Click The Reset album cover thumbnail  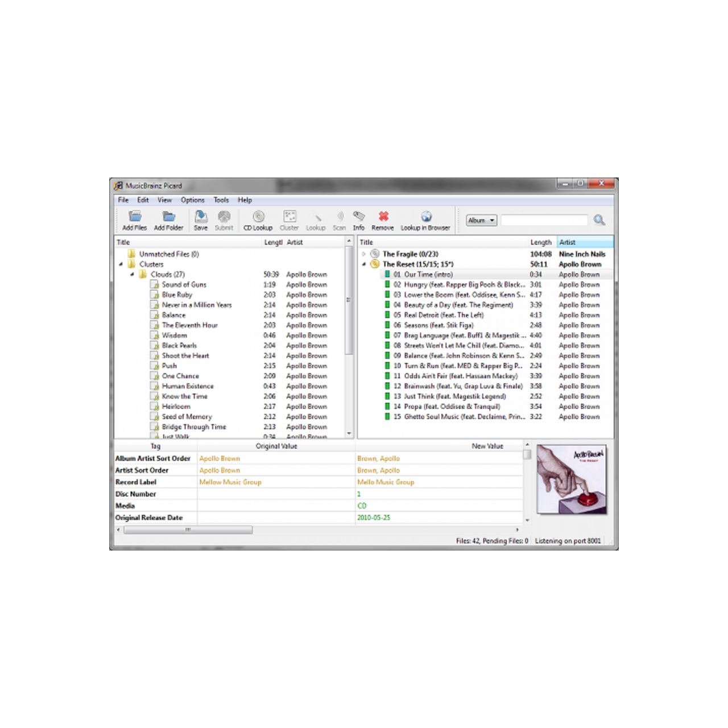pos(572,479)
